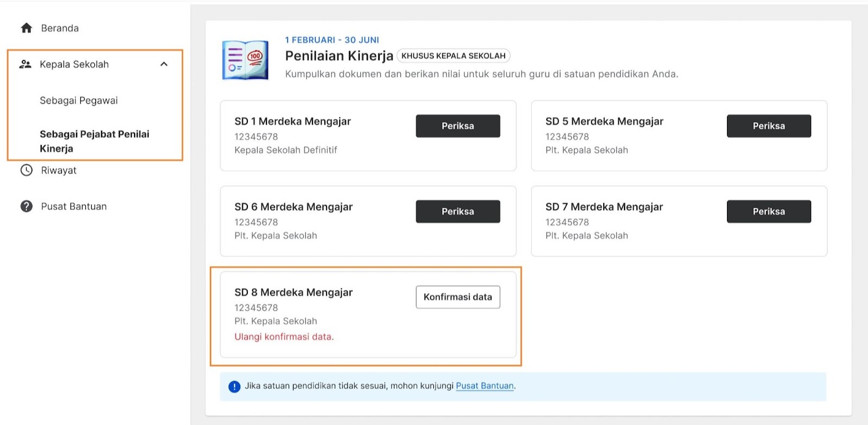Click the Kepala Sekolah people icon

coord(25,64)
